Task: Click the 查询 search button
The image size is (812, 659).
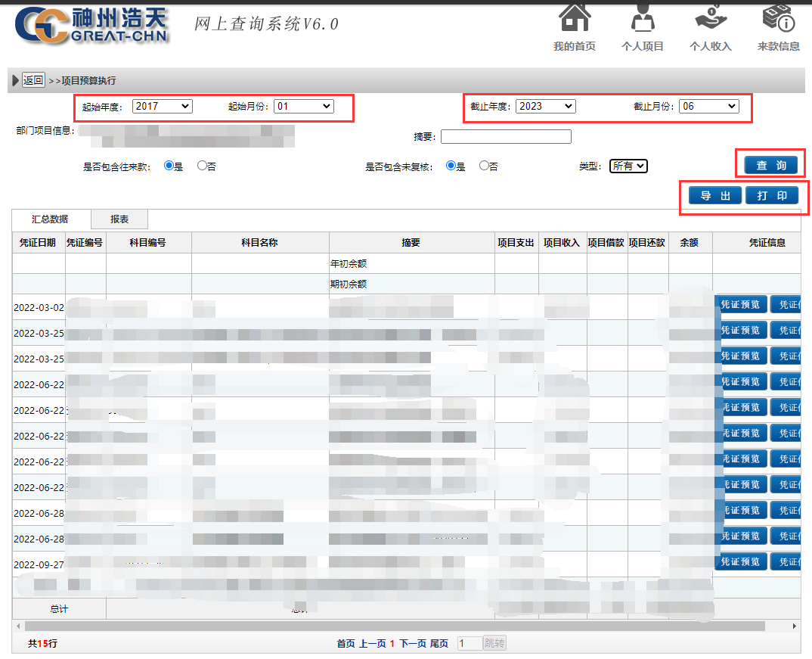Action: (x=770, y=163)
